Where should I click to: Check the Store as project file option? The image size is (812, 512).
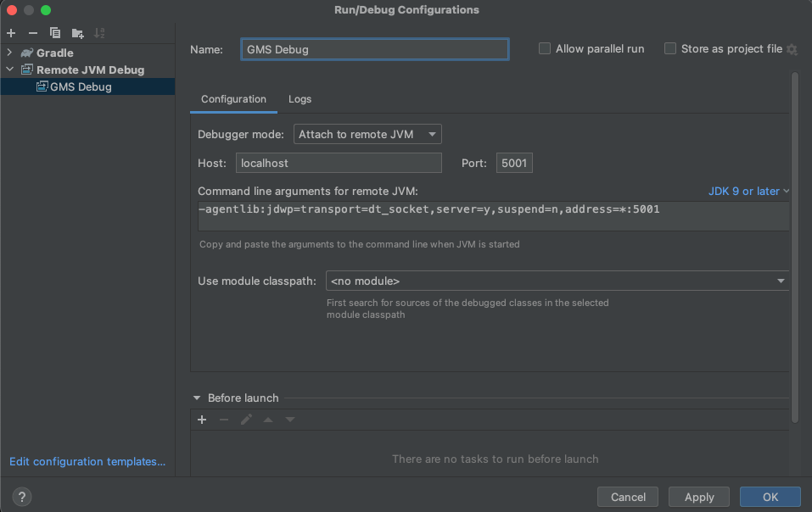click(x=670, y=49)
